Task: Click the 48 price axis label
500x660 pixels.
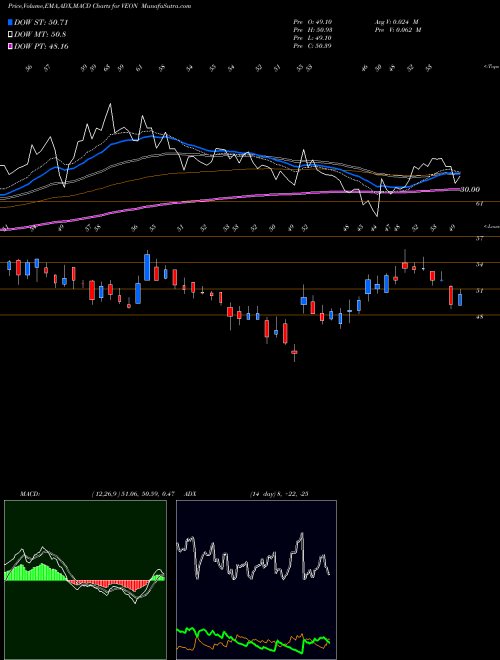Action: (x=479, y=317)
